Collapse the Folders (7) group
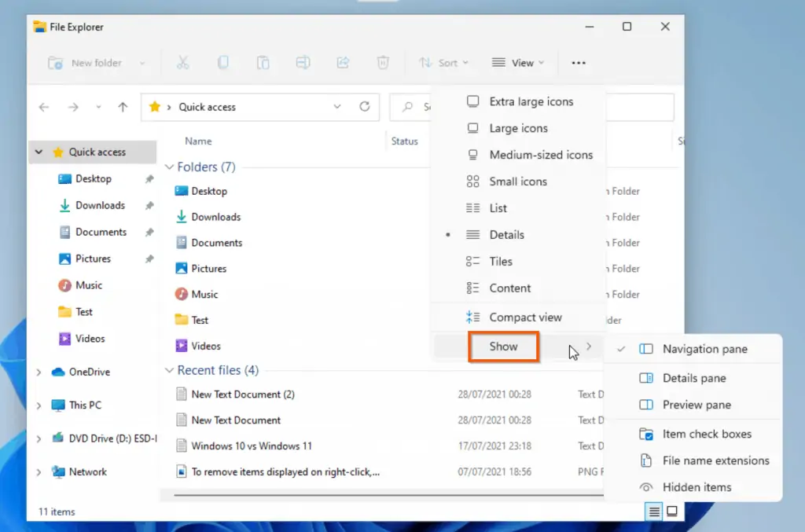Image resolution: width=805 pixels, height=532 pixels. point(169,167)
